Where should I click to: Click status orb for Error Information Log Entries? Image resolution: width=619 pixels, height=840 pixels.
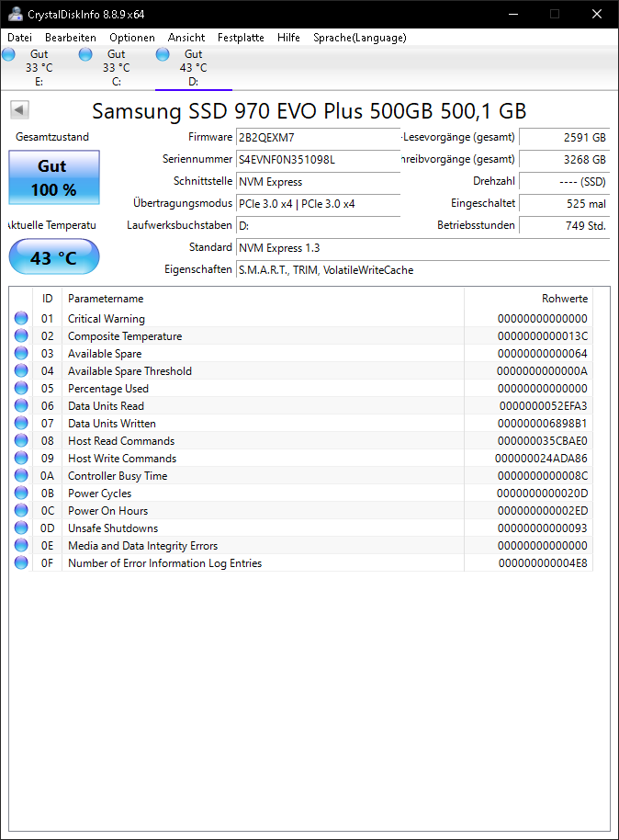[x=21, y=562]
